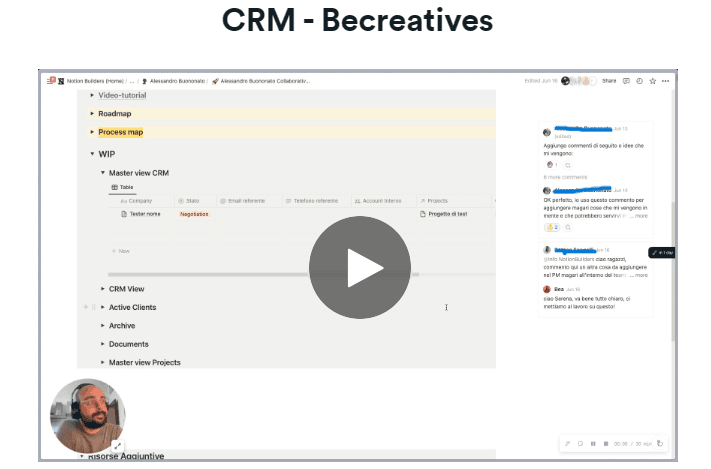
Task: Collapse the WIP toggle
Action: (x=92, y=154)
